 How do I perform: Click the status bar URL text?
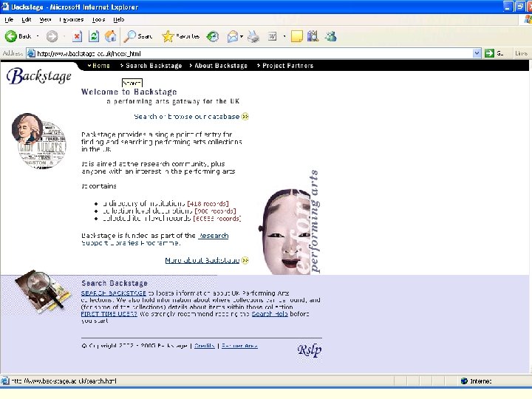(64, 381)
